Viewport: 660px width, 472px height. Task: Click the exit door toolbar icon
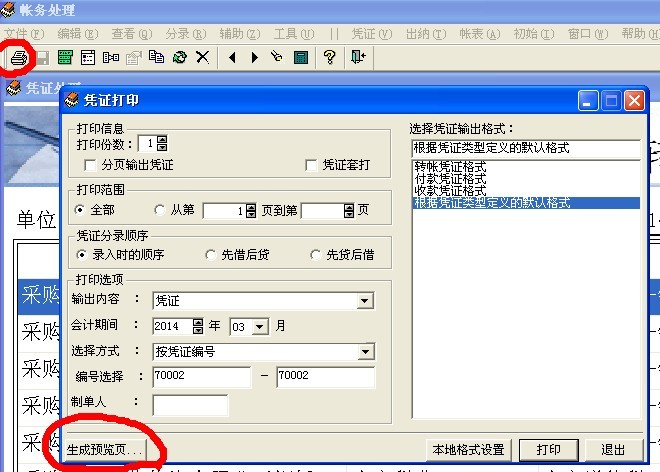pos(358,56)
